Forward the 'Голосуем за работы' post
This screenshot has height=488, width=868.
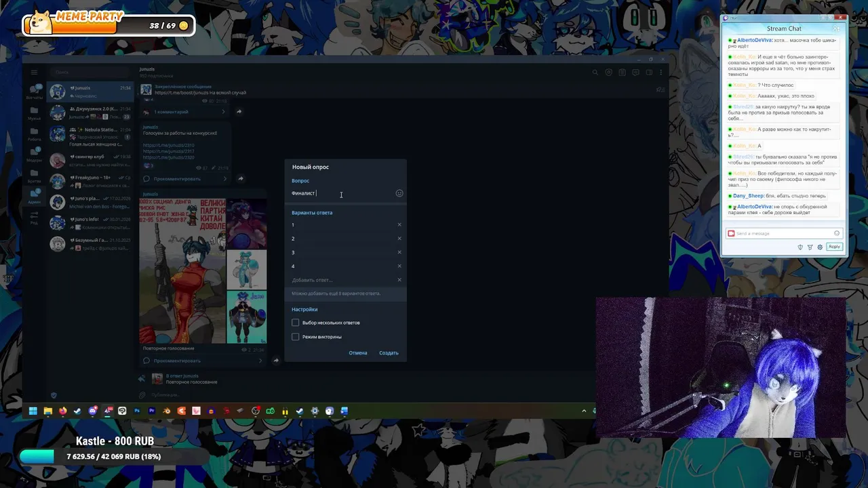(x=240, y=179)
